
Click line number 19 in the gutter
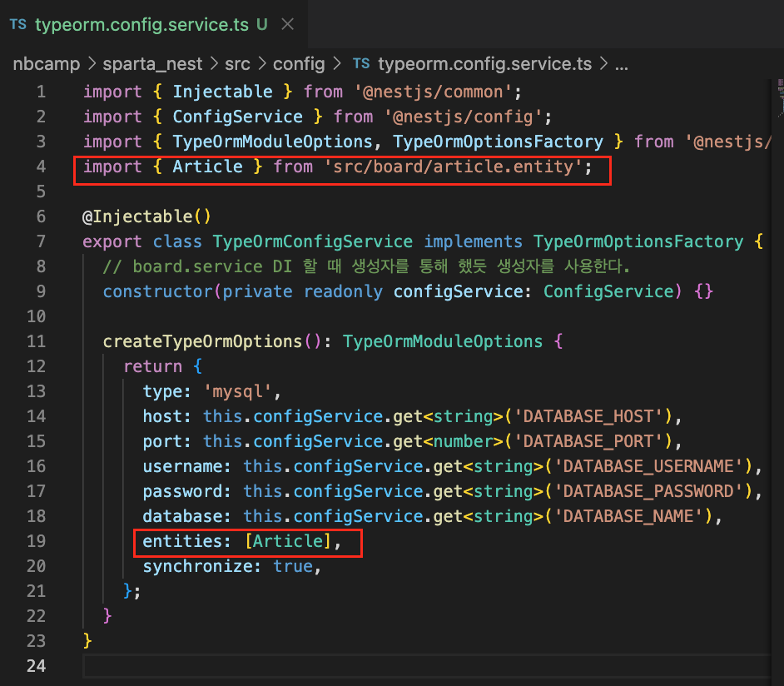(x=37, y=541)
